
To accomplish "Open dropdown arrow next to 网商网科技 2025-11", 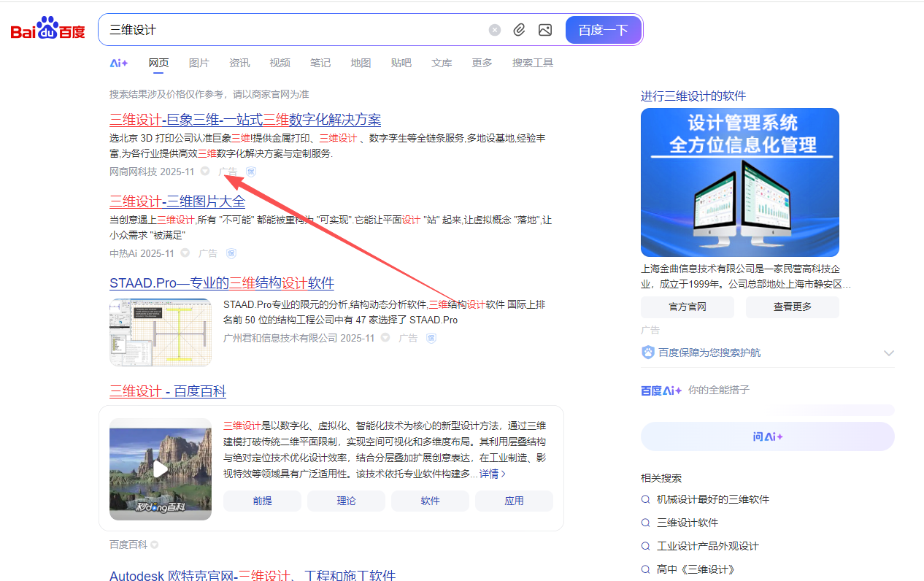I will (x=205, y=172).
